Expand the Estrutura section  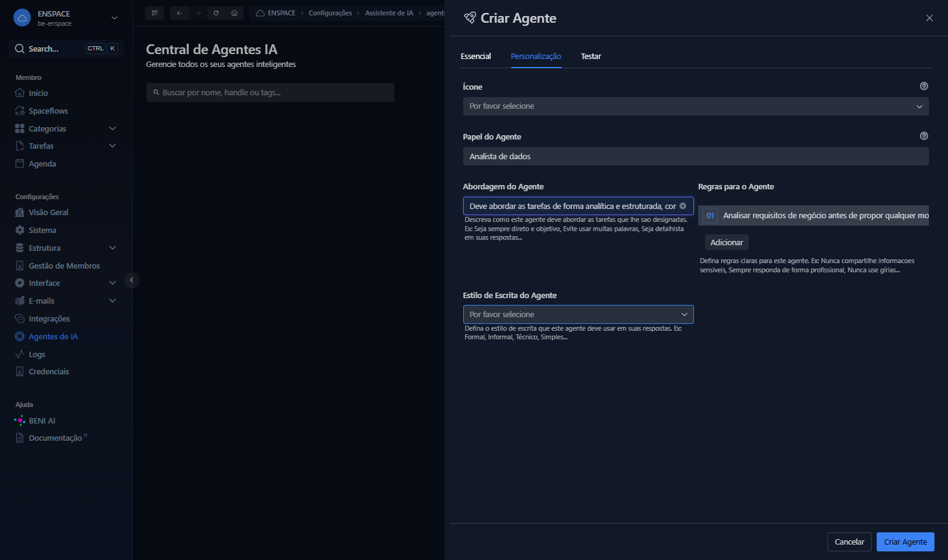(x=113, y=248)
